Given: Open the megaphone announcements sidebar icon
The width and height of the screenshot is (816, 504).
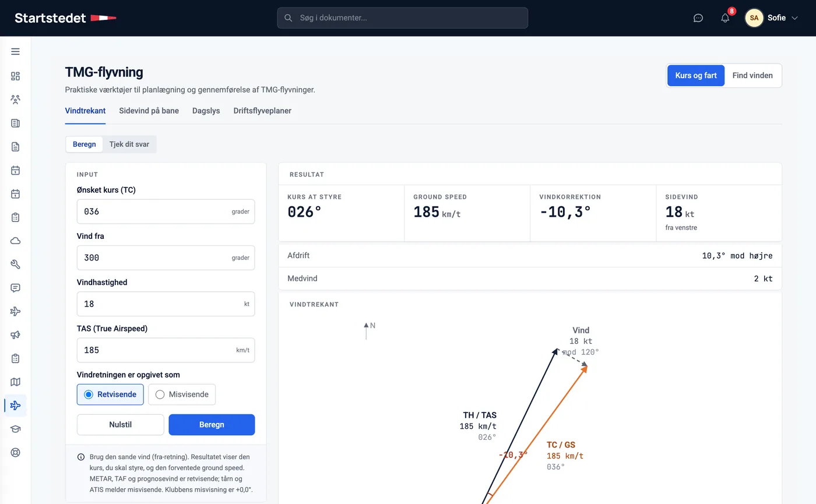Looking at the screenshot, I should (x=15, y=335).
